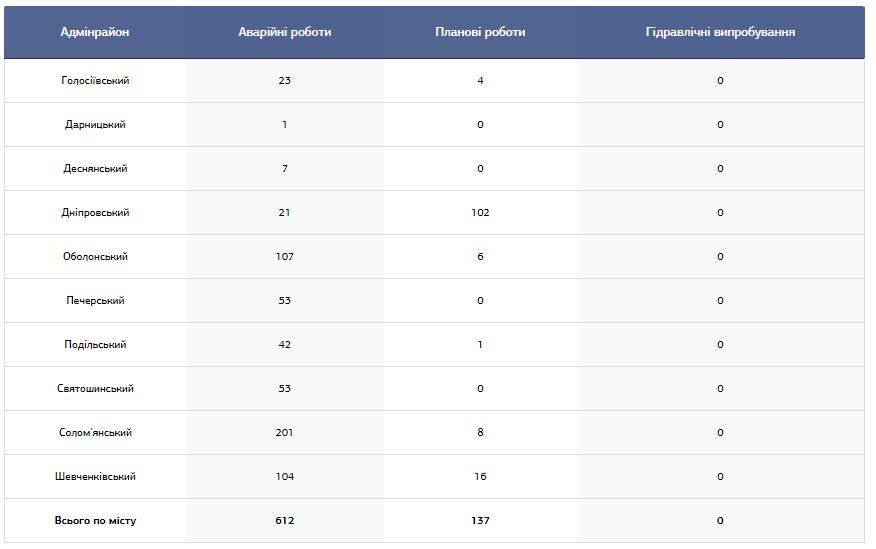Click the Деснянський district name

95,169
